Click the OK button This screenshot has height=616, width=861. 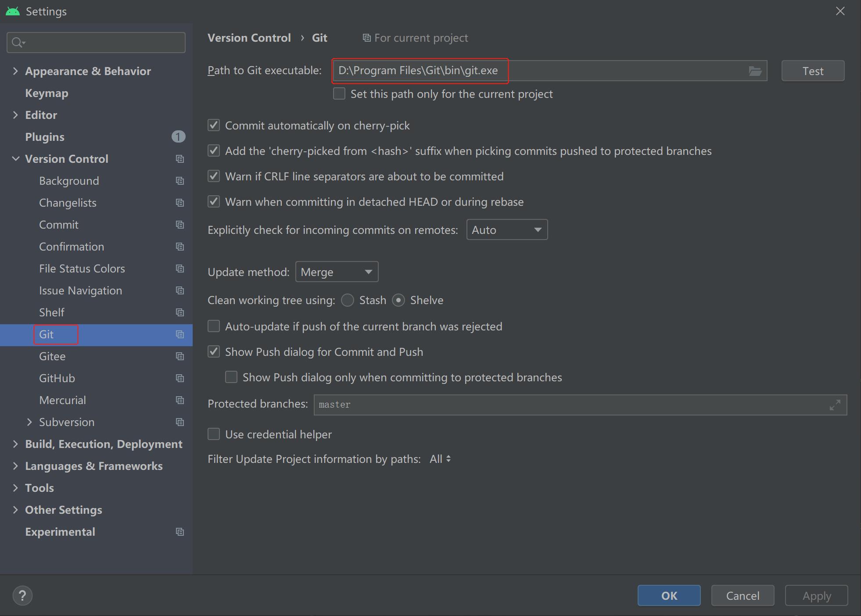click(669, 595)
